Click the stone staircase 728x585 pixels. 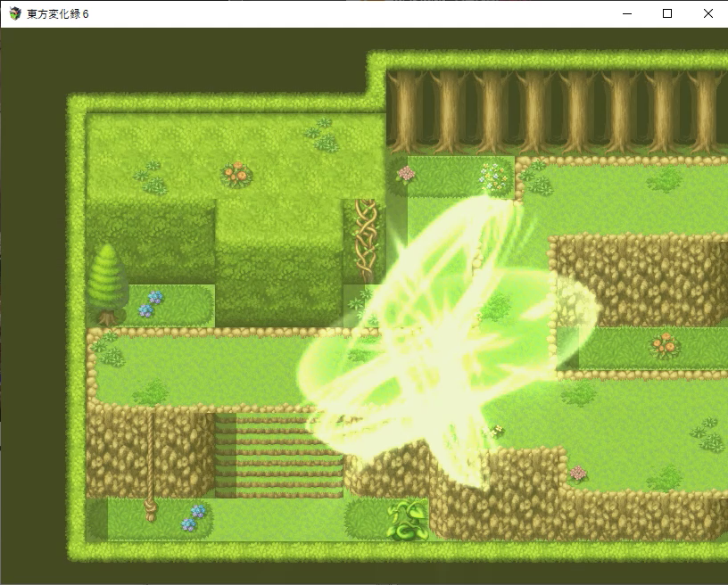[x=278, y=456]
